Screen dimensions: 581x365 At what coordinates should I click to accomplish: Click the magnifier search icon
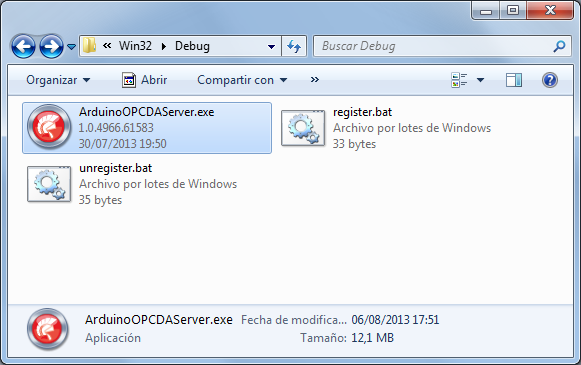coord(560,46)
